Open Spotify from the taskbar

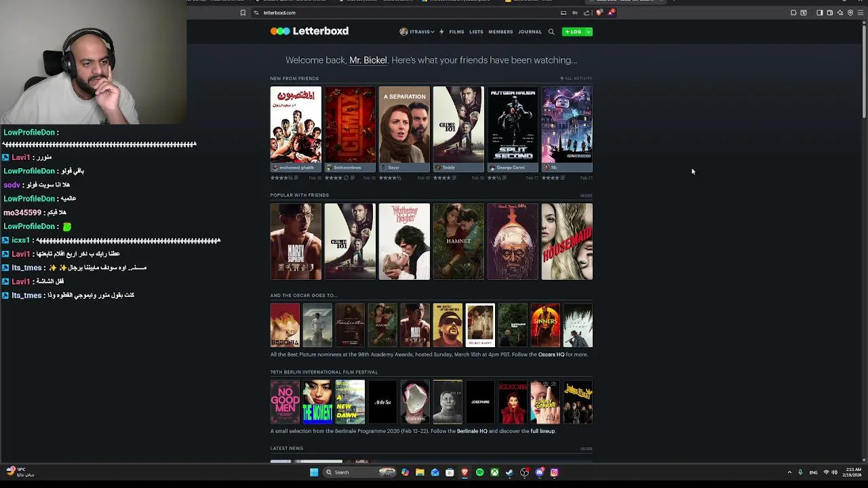[479, 472]
